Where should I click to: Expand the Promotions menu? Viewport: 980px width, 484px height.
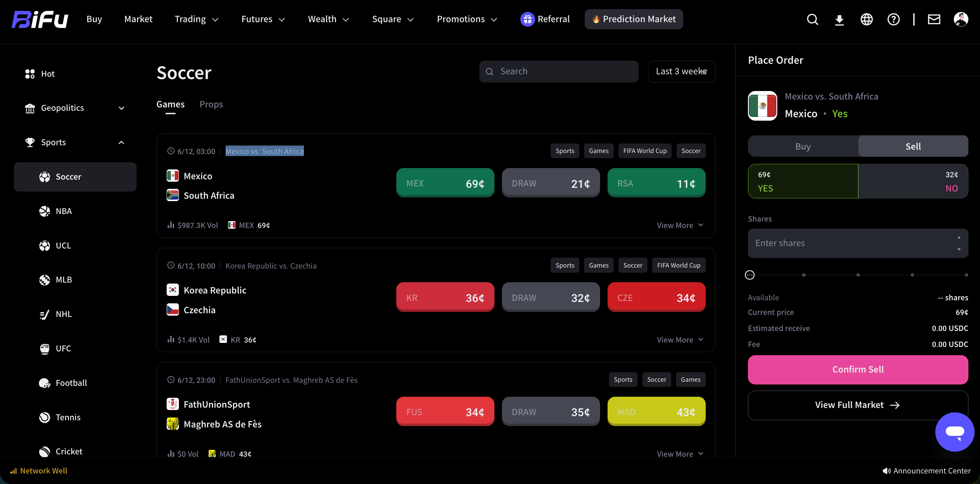(467, 19)
